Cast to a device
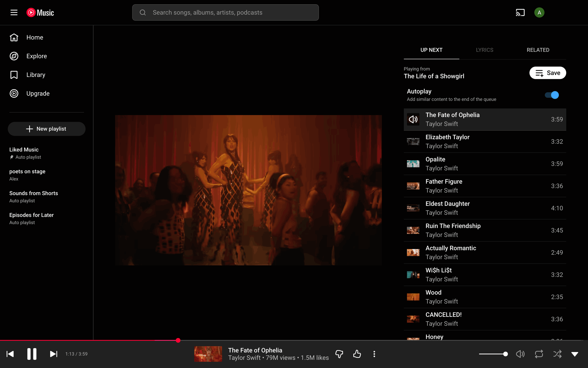Viewport: 588px width, 368px height. [520, 13]
